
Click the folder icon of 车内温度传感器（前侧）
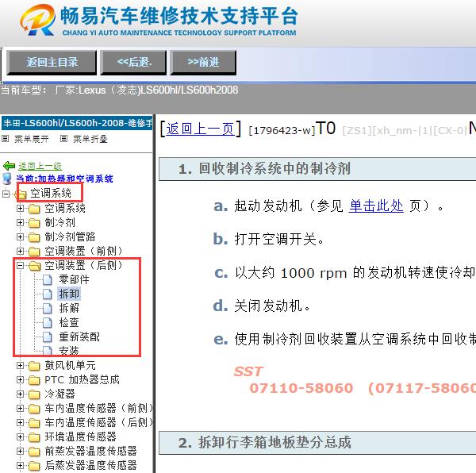click(34, 409)
